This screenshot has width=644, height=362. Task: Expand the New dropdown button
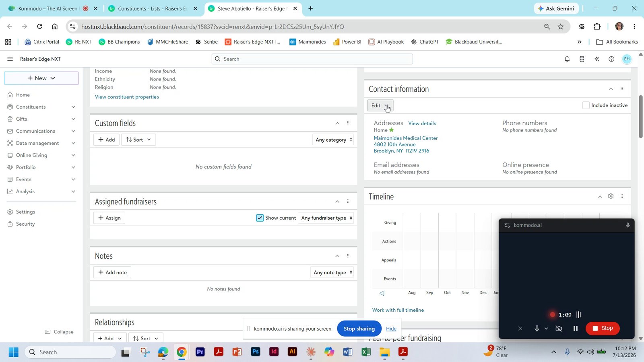[41, 78]
